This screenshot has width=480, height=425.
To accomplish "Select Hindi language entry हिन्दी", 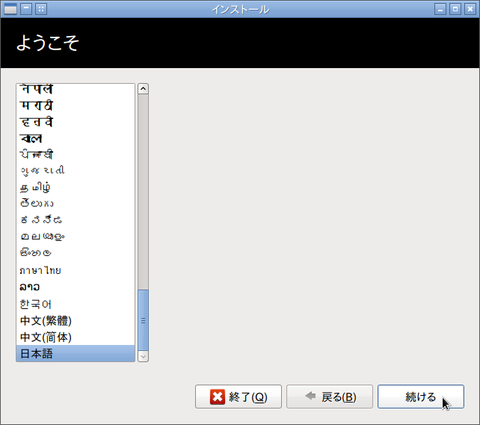I will coord(76,122).
